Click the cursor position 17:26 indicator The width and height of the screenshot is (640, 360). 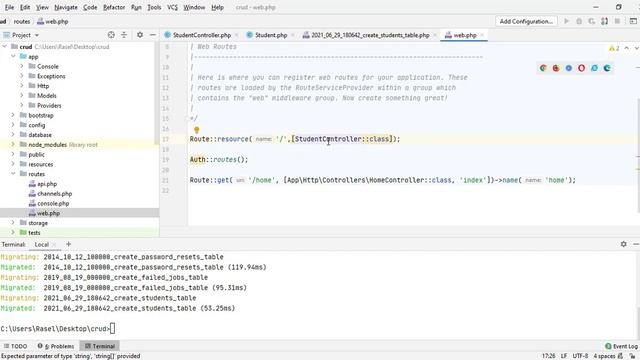pyautogui.click(x=549, y=356)
